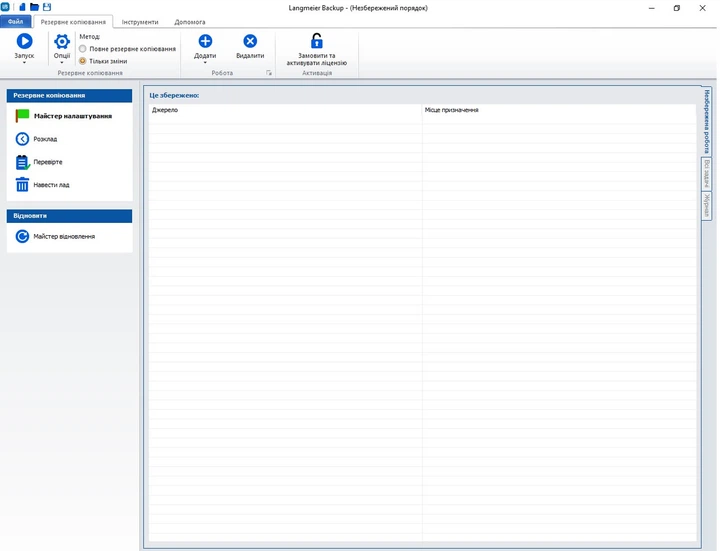Image resolution: width=720 pixels, height=551 pixels.
Task: Open the Допомога ribbon tab
Action: [190, 21]
